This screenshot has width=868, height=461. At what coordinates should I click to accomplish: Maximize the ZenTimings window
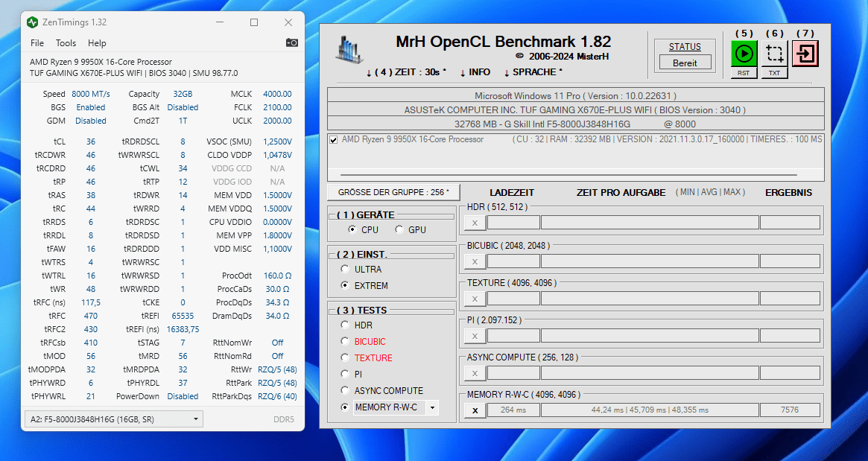pos(254,22)
